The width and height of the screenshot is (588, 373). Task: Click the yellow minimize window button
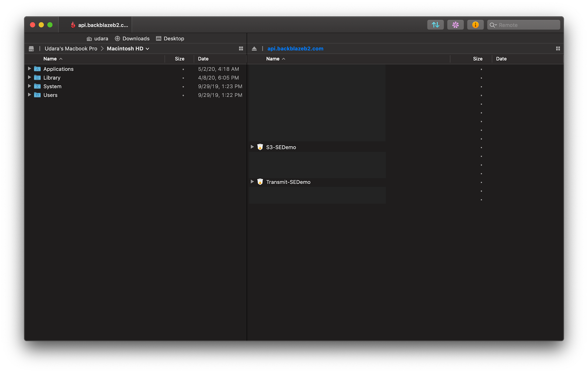click(41, 25)
